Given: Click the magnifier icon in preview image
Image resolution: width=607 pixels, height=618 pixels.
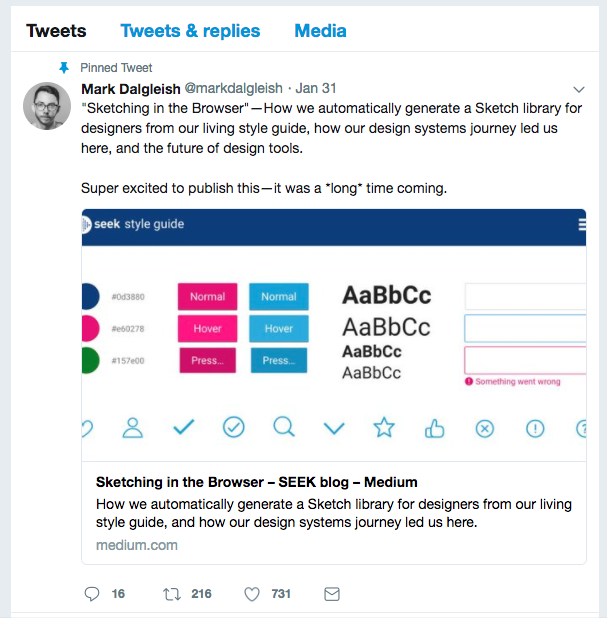Looking at the screenshot, I should [x=284, y=427].
